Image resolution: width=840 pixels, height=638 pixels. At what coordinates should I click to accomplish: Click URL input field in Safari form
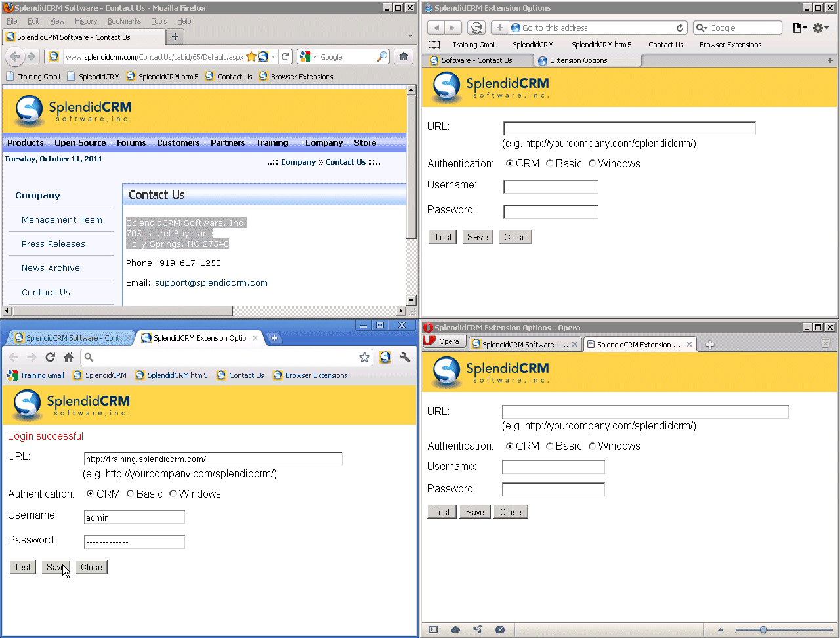click(629, 128)
